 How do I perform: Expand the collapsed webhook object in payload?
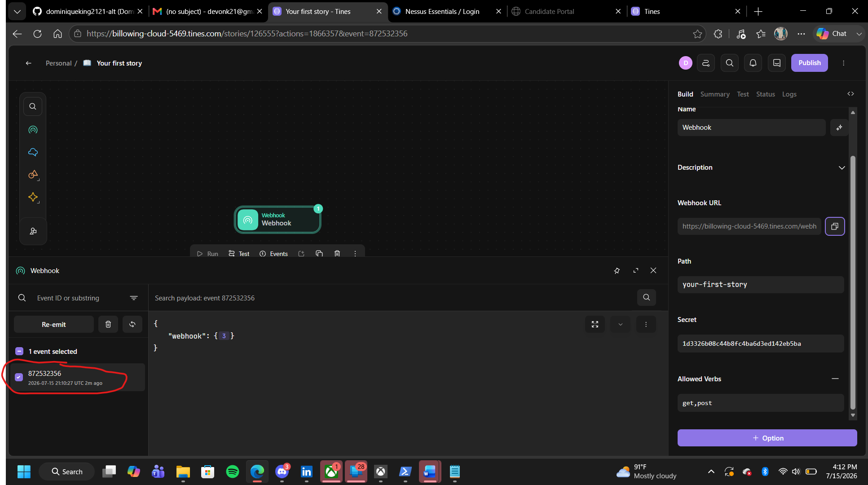pos(224,336)
